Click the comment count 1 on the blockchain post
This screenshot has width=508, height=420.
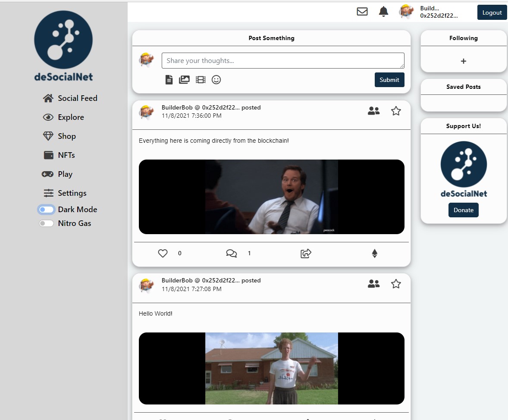pos(249,254)
